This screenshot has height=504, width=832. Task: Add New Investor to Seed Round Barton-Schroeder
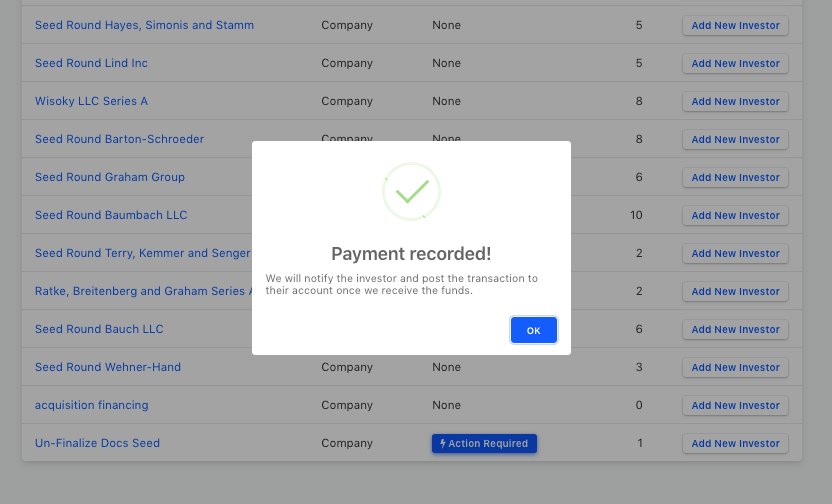(735, 140)
